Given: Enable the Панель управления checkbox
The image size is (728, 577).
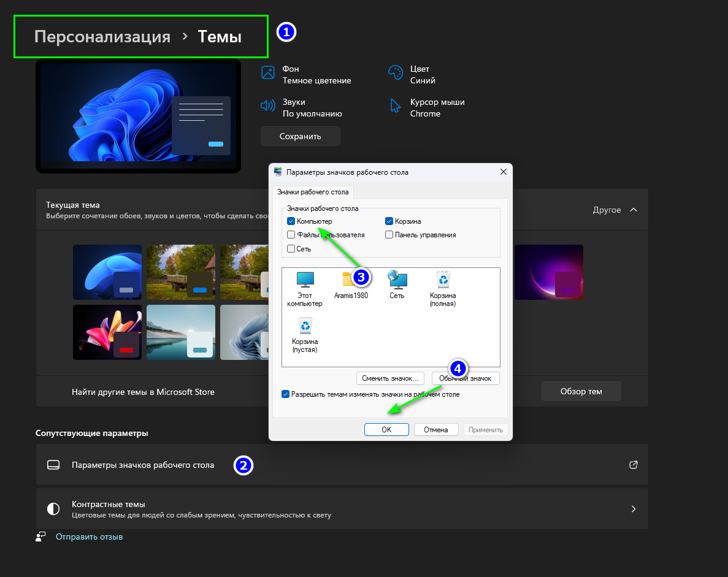Looking at the screenshot, I should [389, 234].
